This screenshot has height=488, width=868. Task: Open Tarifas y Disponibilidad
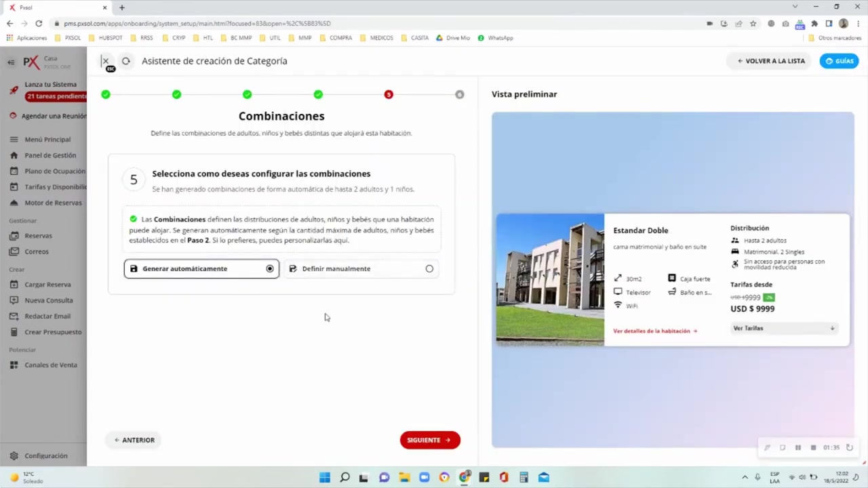point(56,186)
